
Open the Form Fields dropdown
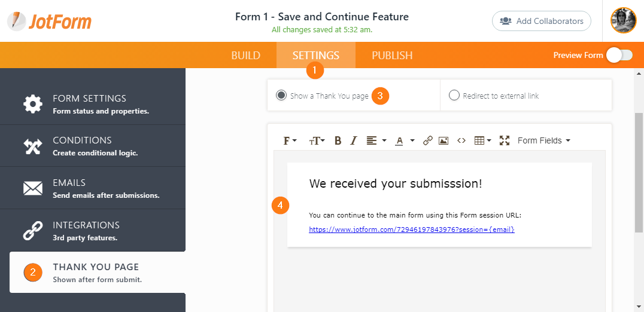coord(543,140)
